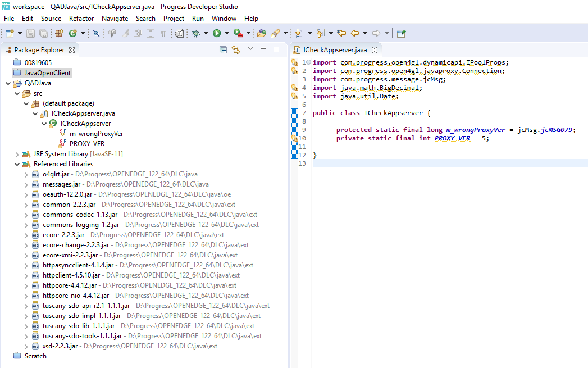Click jcMSG079 in the editor code

[x=557, y=130]
